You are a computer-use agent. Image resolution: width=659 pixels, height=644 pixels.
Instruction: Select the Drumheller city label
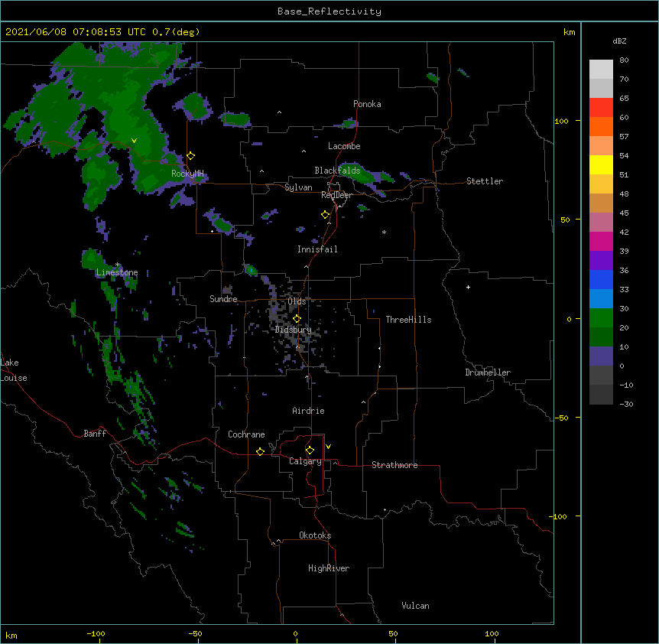click(x=488, y=372)
